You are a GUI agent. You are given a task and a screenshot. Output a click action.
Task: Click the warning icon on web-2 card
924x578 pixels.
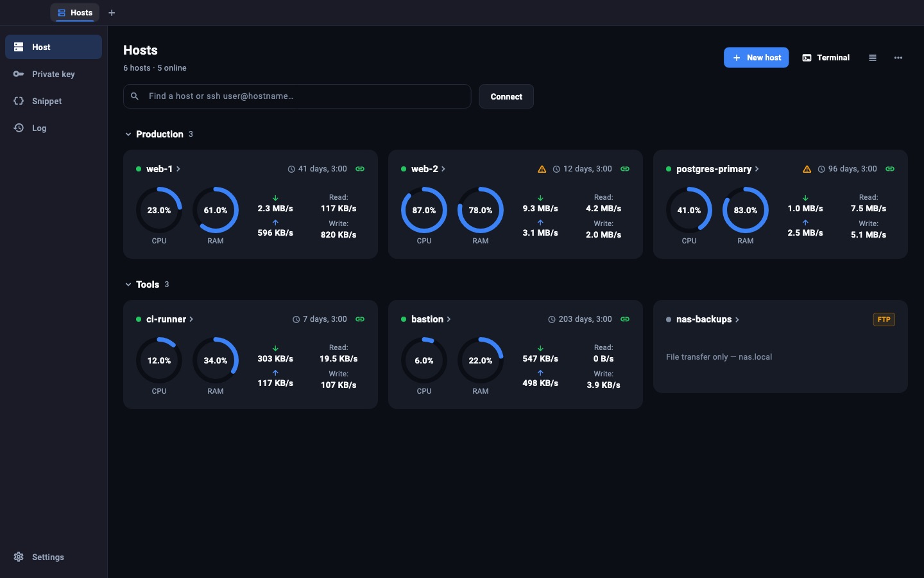[x=542, y=170]
